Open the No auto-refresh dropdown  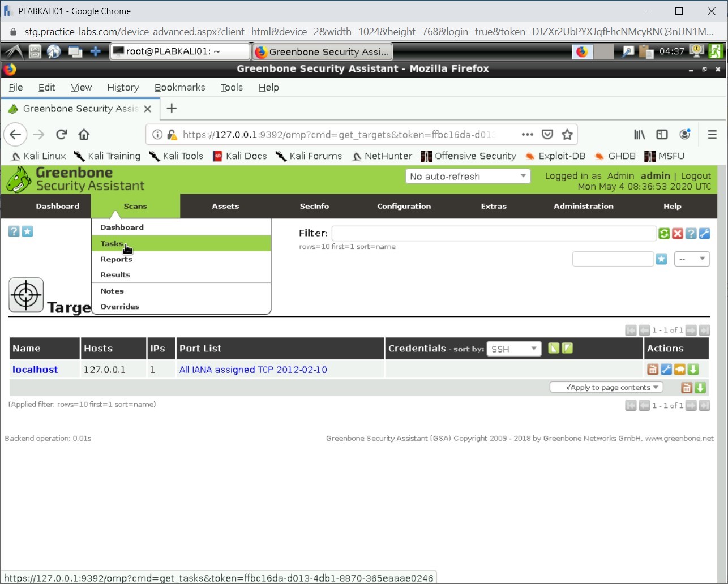click(468, 177)
